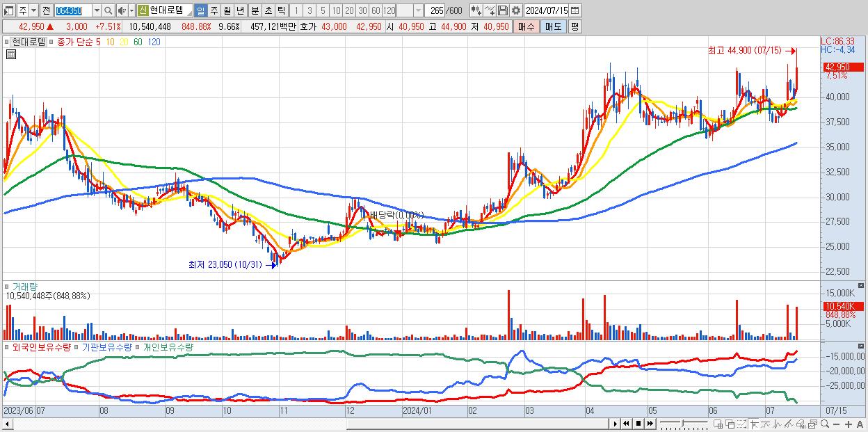Select the 5 interval button
Image resolution: width=868 pixels, height=432 pixels.
[323, 10]
